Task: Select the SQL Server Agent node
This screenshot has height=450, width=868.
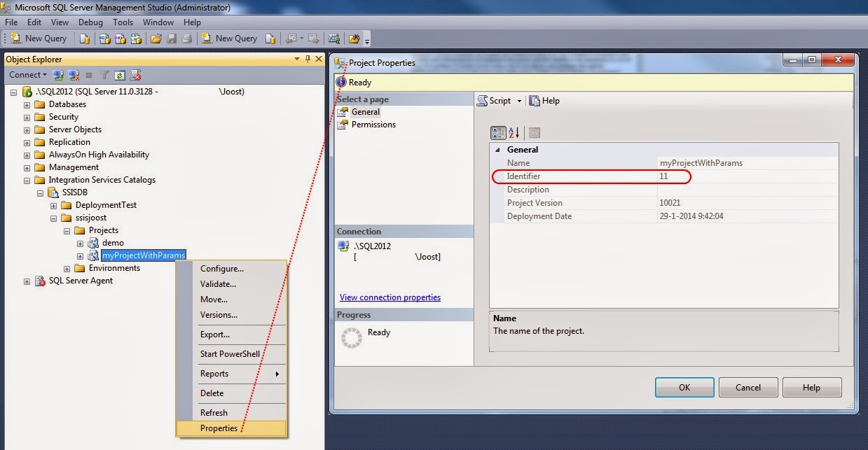Action: tap(81, 281)
